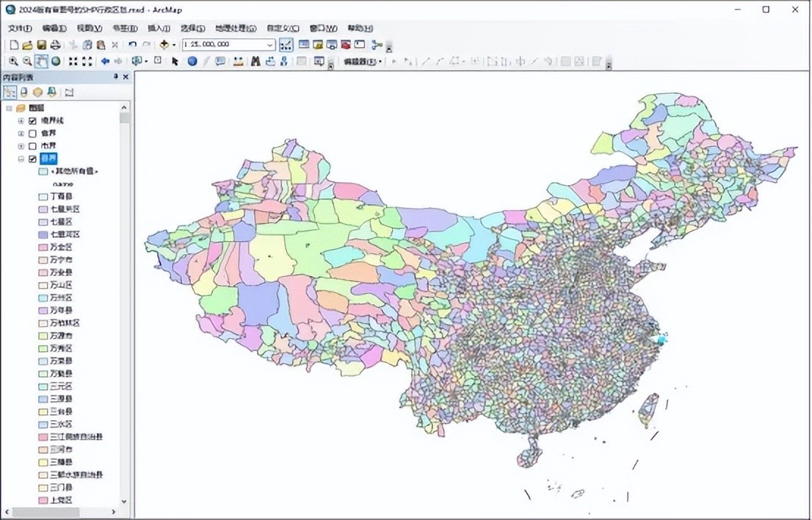Open the 地理处理 menu

click(x=235, y=29)
